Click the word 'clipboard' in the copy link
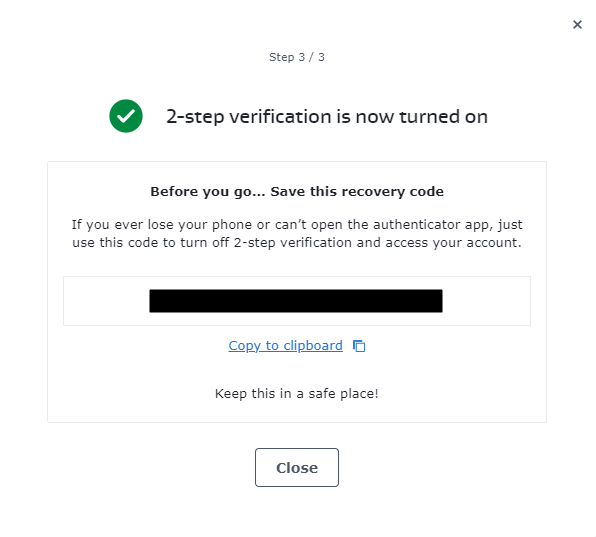The height and width of the screenshot is (537, 596). click(313, 346)
